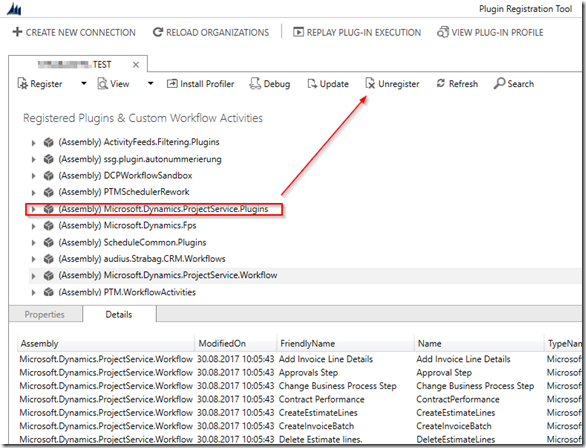Open the Register dropdown arrow
The image size is (586, 448).
click(84, 83)
